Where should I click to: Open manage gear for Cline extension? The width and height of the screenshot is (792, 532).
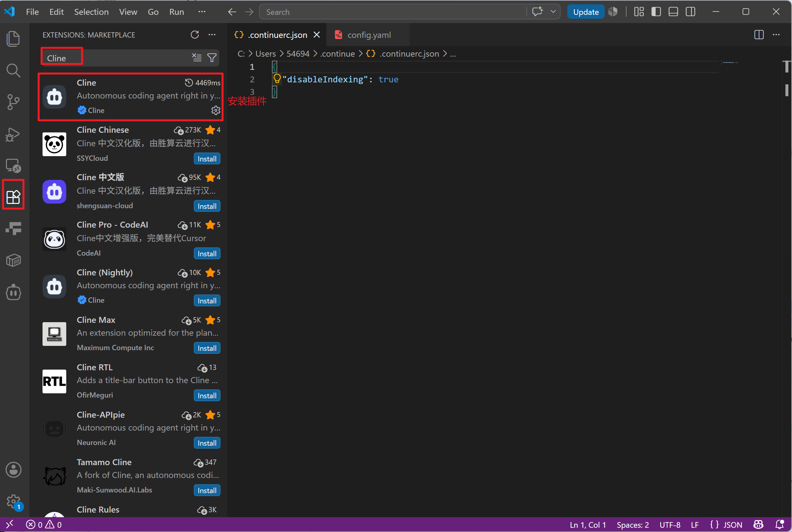[216, 110]
